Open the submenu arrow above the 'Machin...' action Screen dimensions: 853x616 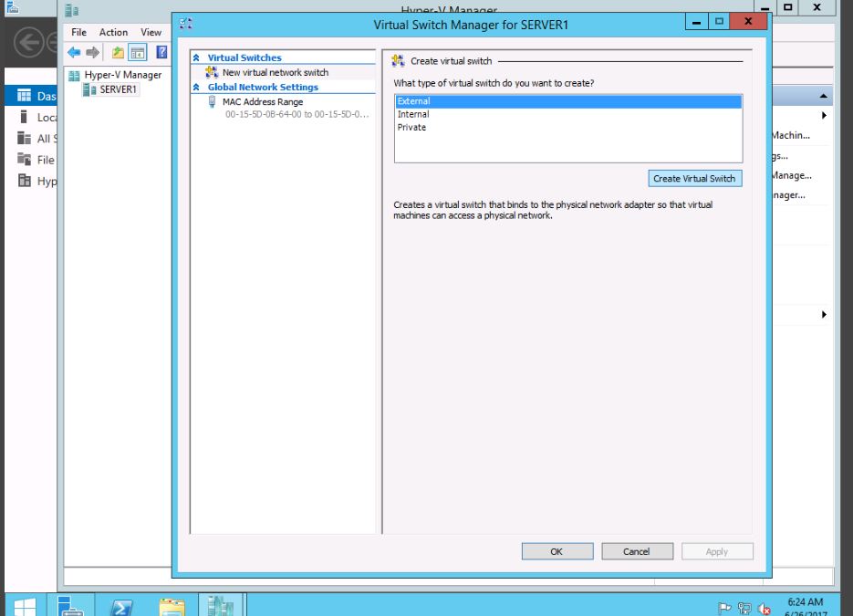(x=824, y=115)
